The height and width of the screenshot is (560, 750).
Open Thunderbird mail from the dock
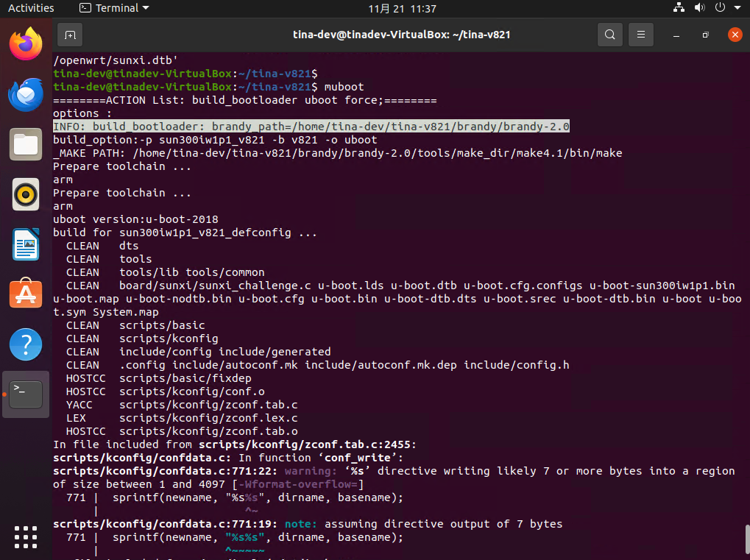click(x=25, y=94)
